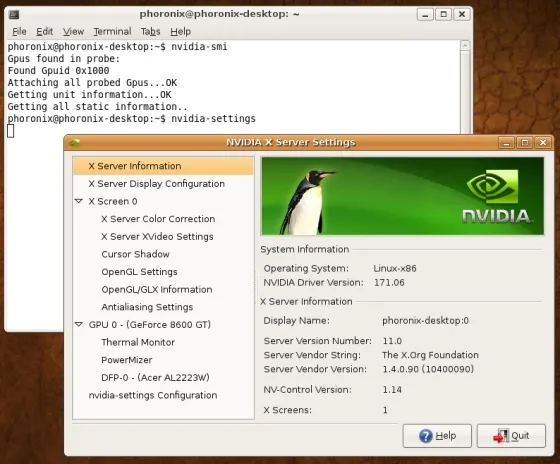Click the red arrow Quit icon
The image size is (560, 464).
501,436
